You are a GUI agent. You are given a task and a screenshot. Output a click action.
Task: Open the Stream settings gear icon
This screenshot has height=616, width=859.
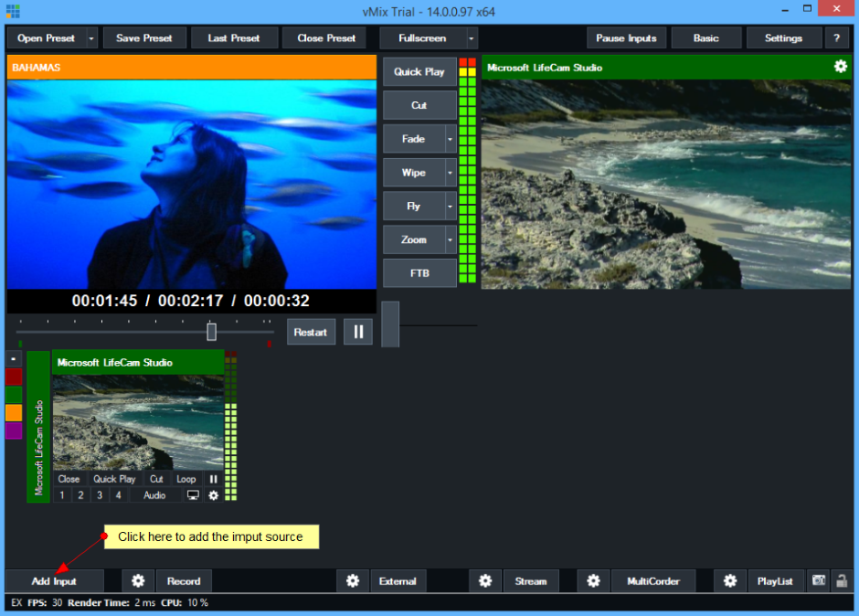pos(485,581)
